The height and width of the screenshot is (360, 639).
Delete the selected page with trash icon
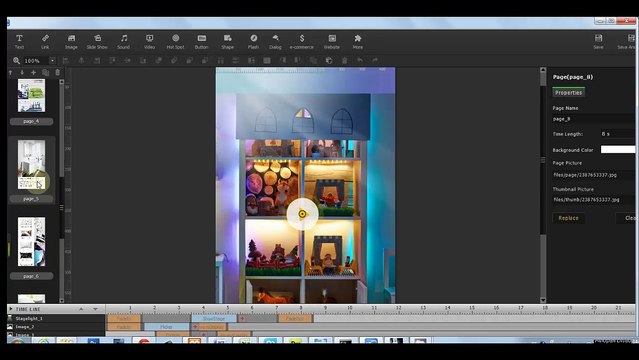[x=57, y=73]
